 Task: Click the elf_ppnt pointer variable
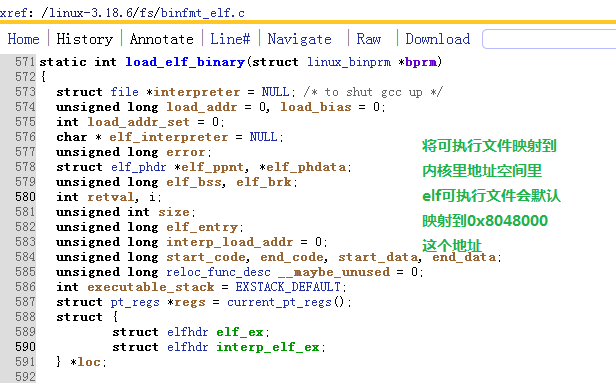coord(213,167)
